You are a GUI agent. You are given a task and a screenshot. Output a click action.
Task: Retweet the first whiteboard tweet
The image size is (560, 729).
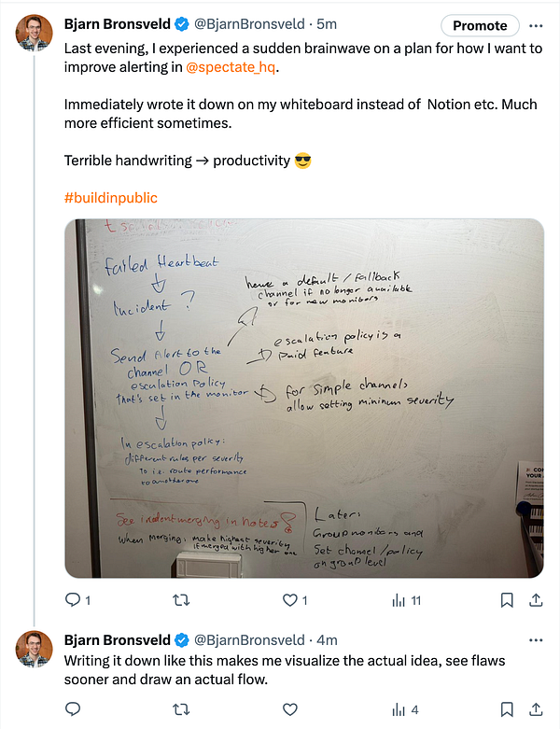[183, 600]
